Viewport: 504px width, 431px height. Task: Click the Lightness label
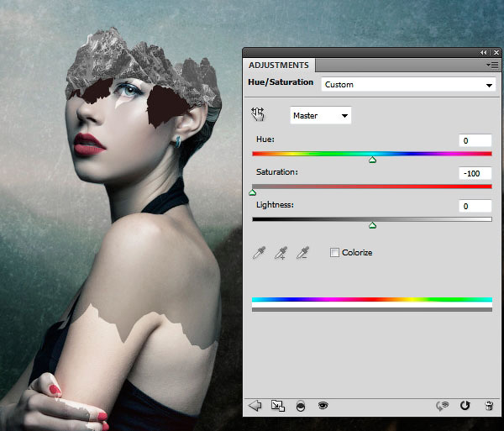(275, 205)
